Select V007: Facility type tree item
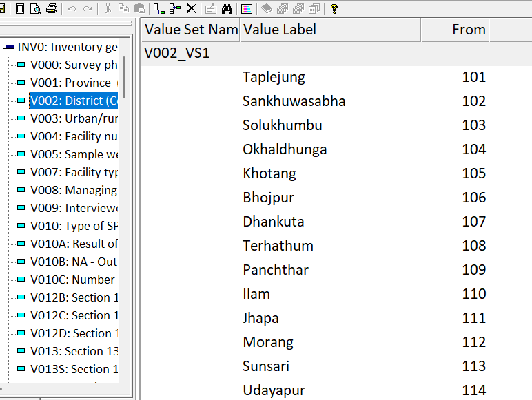This screenshot has width=532, height=400. click(74, 172)
